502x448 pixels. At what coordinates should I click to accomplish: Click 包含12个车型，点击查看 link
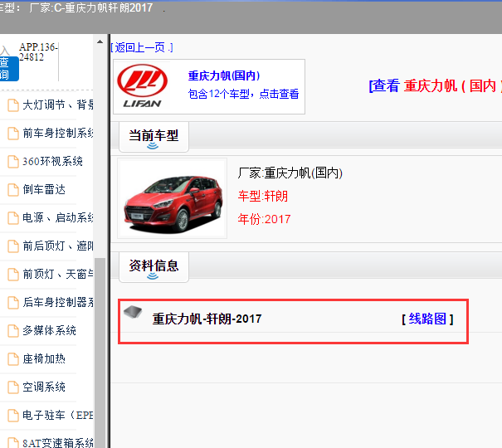click(x=243, y=94)
